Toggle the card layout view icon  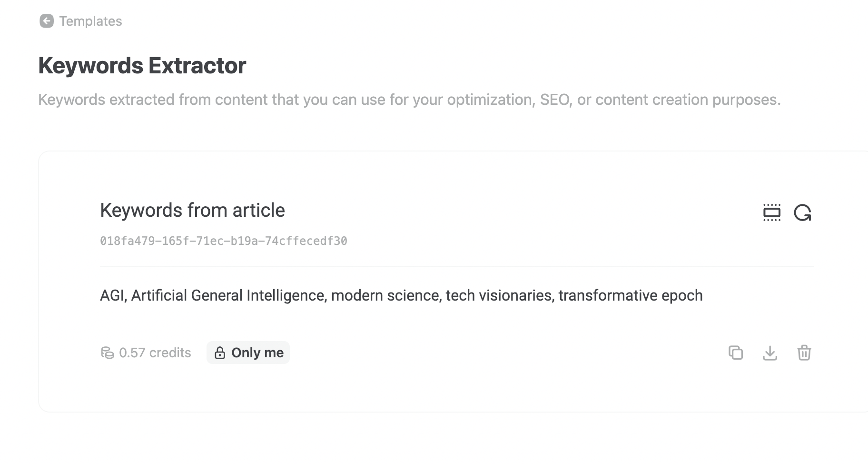771,212
